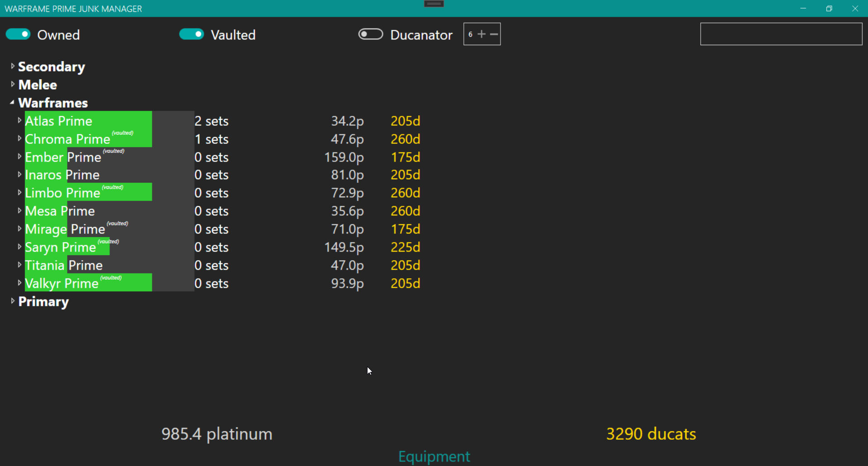
Task: Select the Valkyr Prime row
Action: coord(222,283)
